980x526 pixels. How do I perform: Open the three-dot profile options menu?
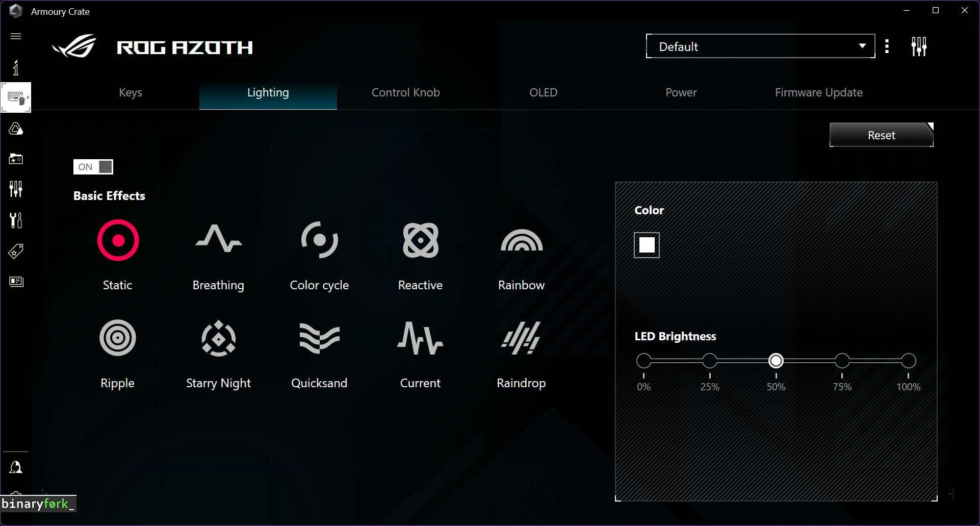click(887, 46)
